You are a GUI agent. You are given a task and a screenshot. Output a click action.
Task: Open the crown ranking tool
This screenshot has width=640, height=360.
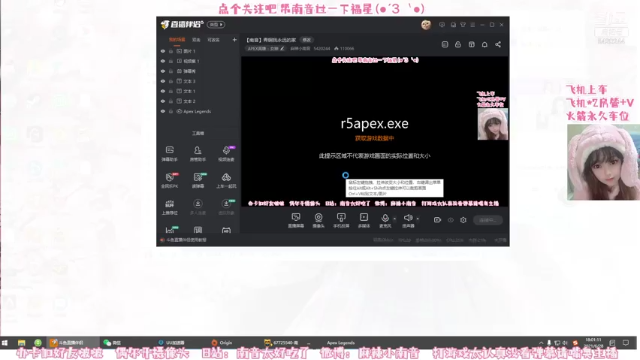(x=169, y=207)
